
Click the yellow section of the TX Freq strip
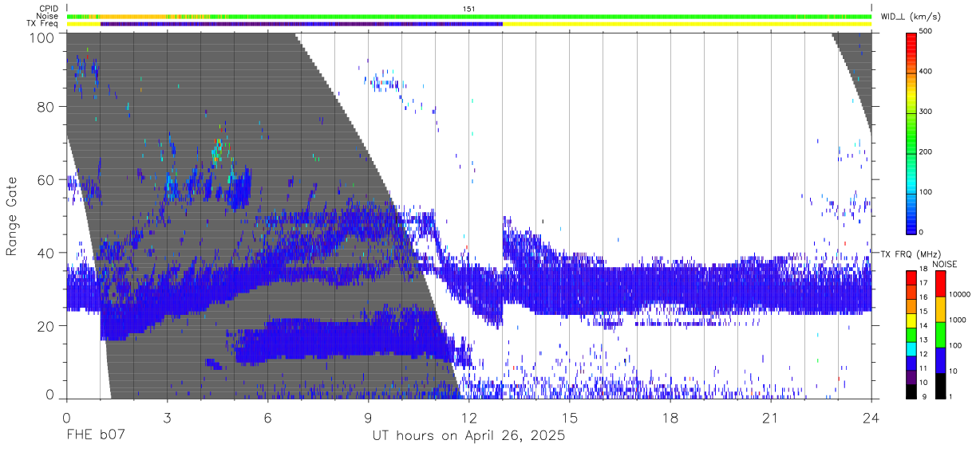point(686,24)
